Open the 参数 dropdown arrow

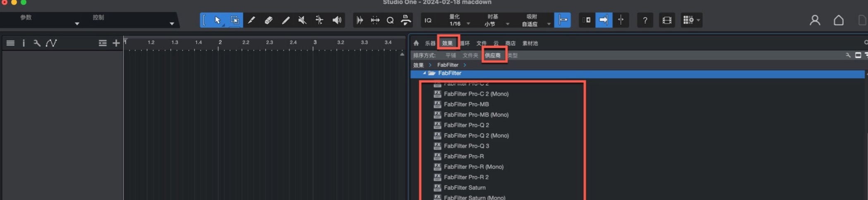77,24
